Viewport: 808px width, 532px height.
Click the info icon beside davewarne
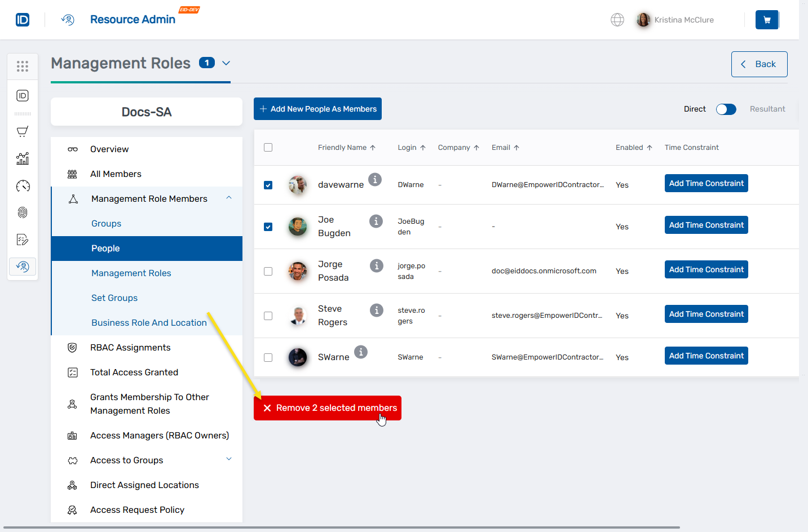tap(375, 179)
